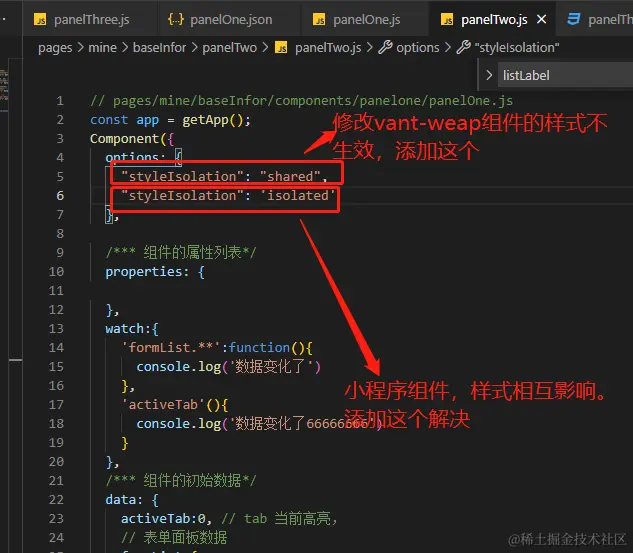Click the console.log line on line 15
This screenshot has height=553, width=633.
pyautogui.click(x=228, y=367)
